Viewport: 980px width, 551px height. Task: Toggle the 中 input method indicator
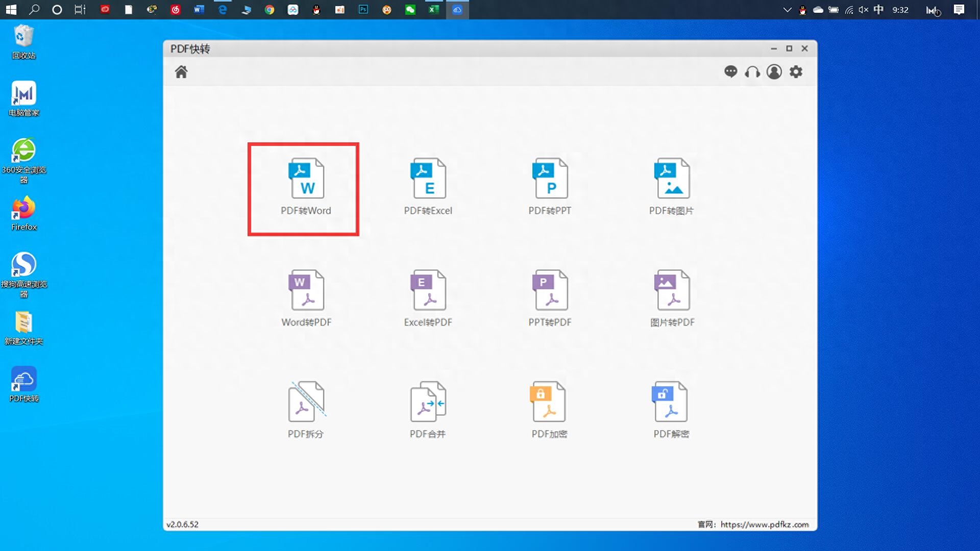[x=878, y=10]
